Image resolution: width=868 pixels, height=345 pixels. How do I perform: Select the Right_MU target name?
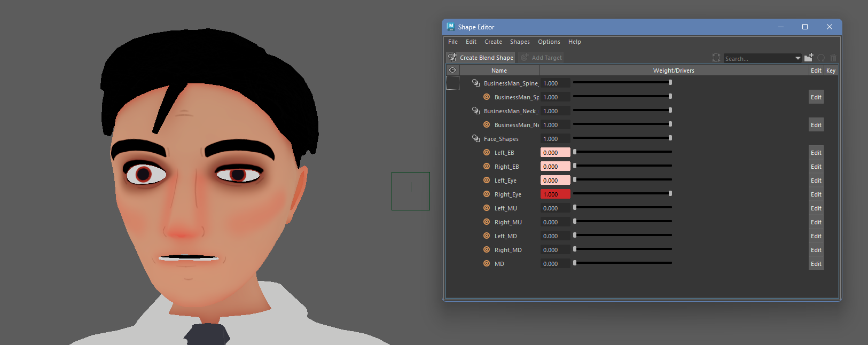point(508,222)
